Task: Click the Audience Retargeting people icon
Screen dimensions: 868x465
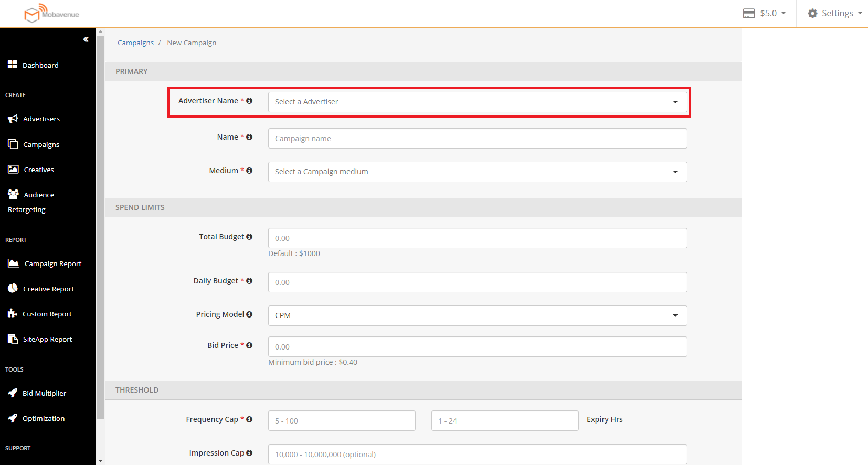Action: pos(13,194)
